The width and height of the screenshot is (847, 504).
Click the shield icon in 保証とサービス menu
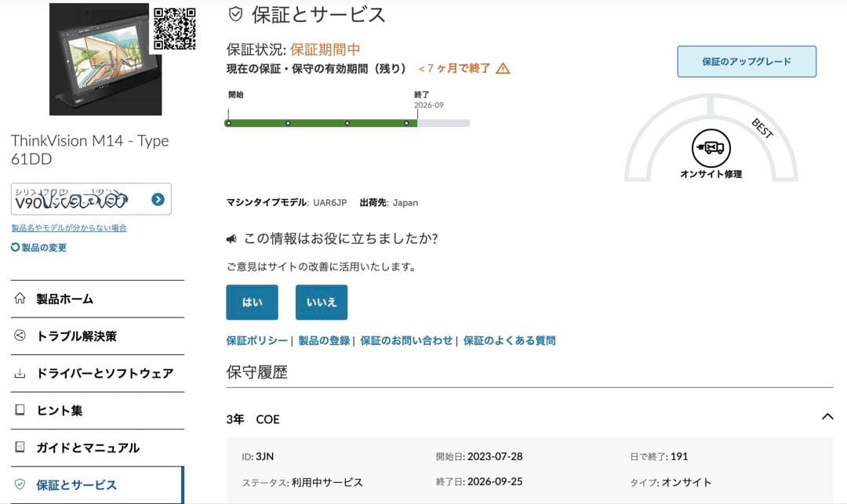pos(20,484)
